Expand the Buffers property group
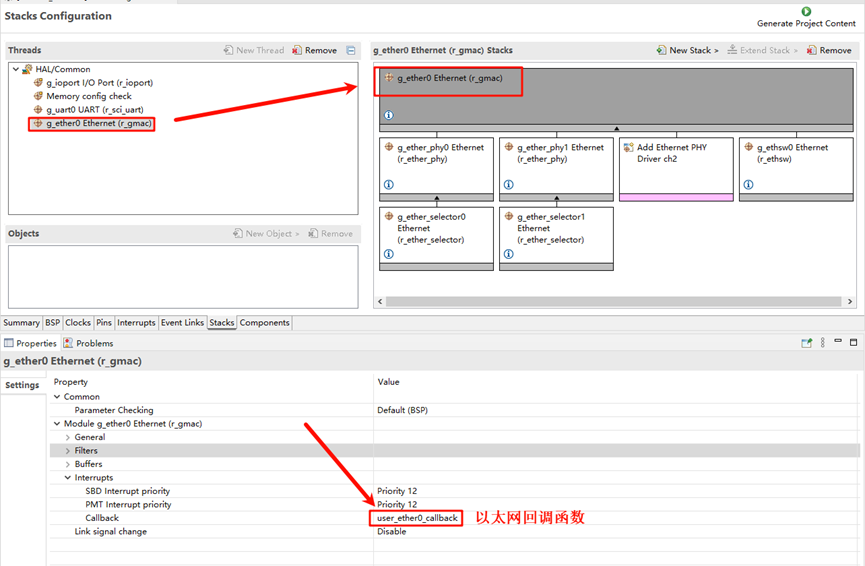865x566 pixels. click(x=68, y=465)
